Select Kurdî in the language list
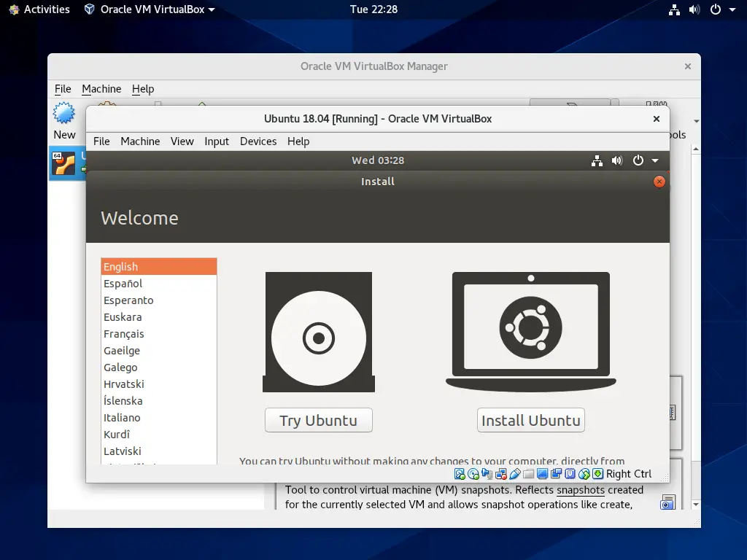The height and width of the screenshot is (560, 747). coord(159,435)
